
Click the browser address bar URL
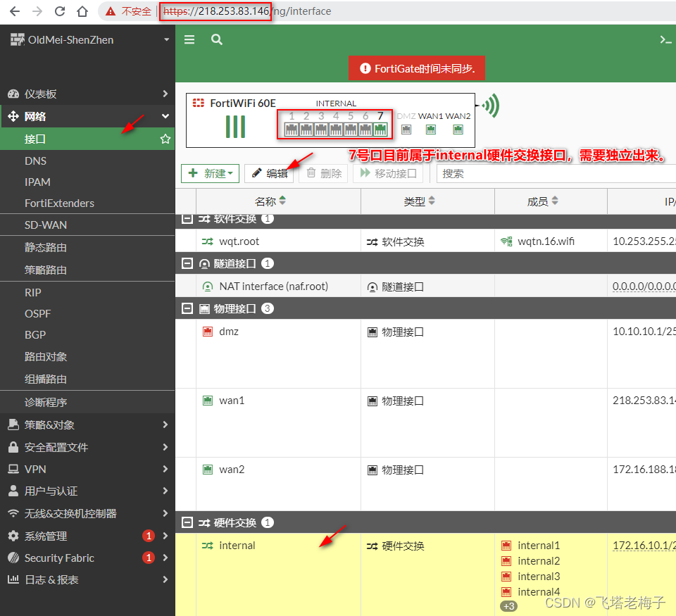click(247, 11)
